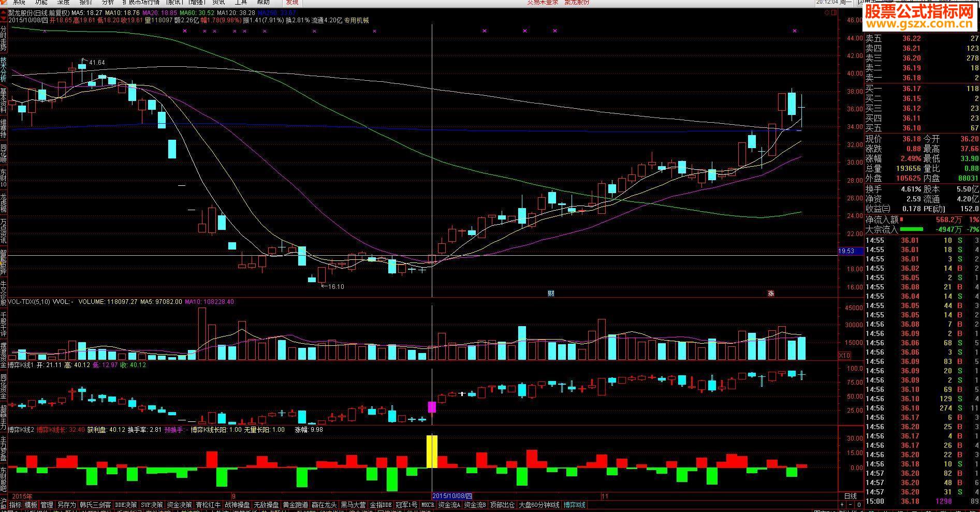Open the 工具 menu
980x512 pixels.
241,3
